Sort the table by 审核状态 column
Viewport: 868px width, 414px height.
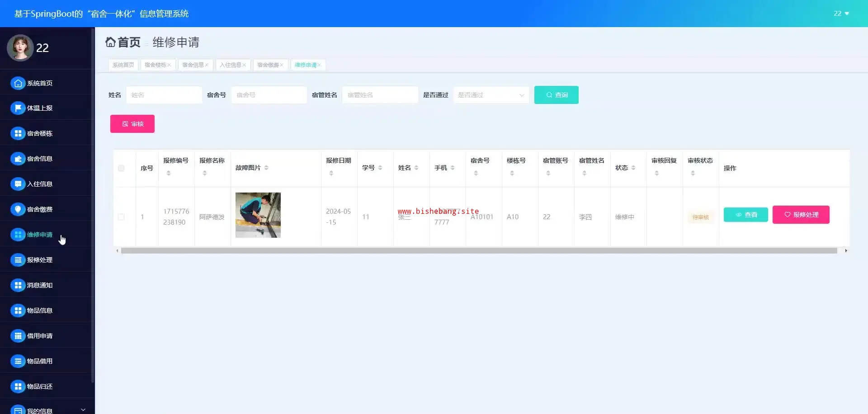[x=693, y=173]
